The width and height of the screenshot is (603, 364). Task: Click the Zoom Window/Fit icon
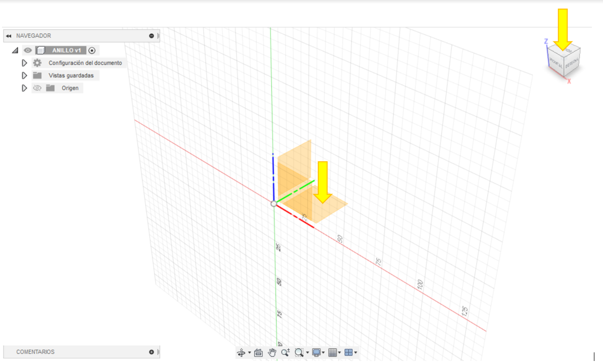[299, 352]
